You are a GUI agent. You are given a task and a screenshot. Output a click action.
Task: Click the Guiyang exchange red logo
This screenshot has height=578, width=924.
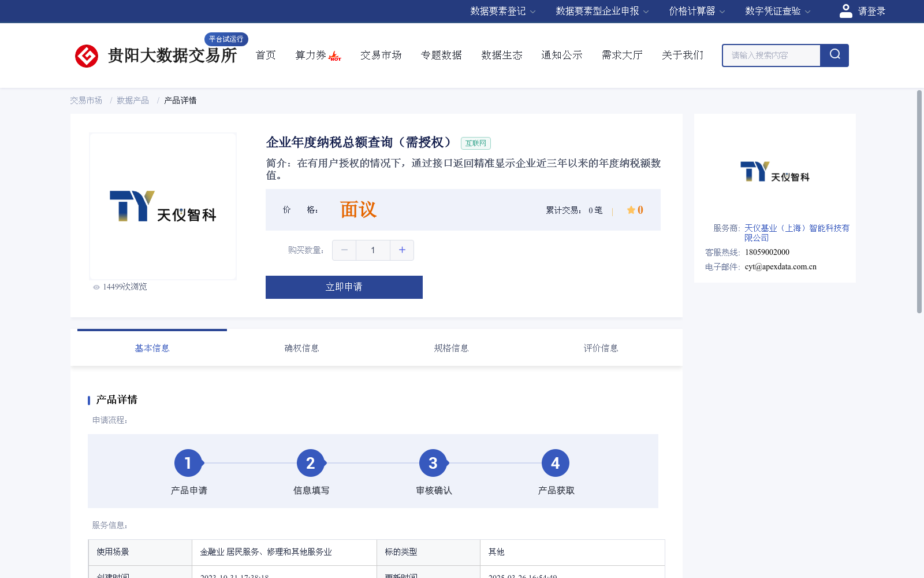[x=87, y=56]
